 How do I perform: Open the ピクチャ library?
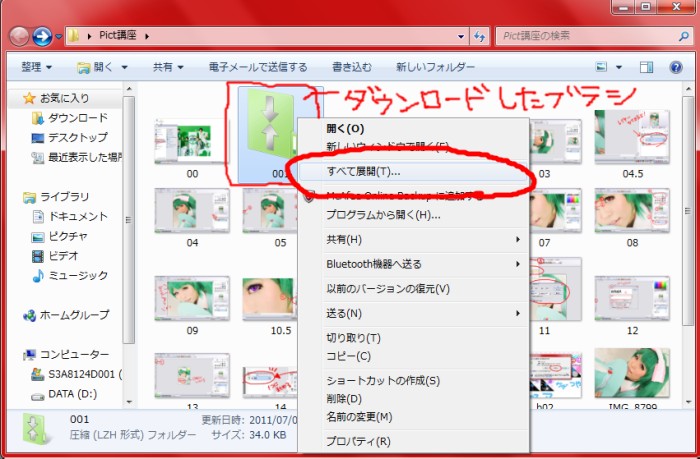(x=59, y=236)
